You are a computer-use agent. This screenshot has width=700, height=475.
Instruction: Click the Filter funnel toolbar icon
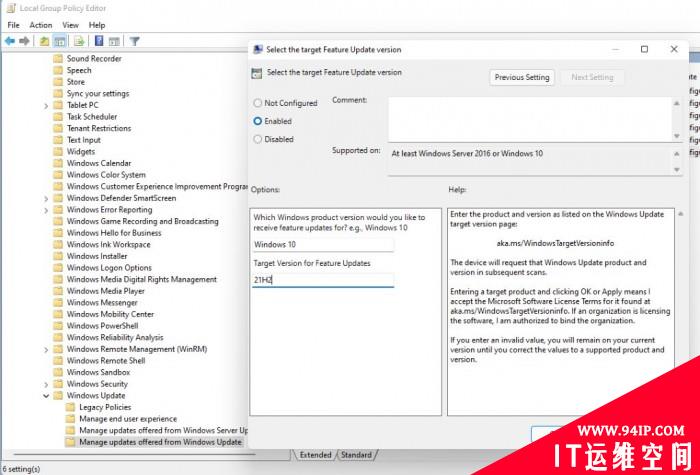pos(134,41)
